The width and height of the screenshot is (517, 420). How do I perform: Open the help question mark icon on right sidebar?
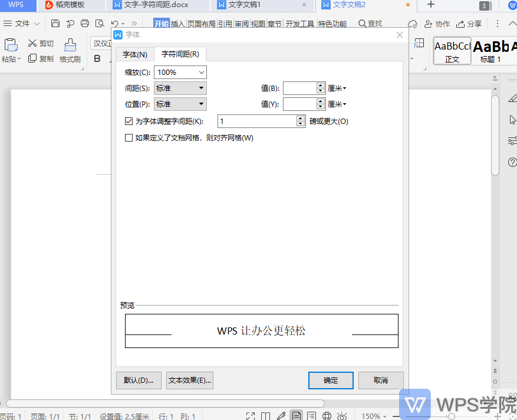coord(512,162)
